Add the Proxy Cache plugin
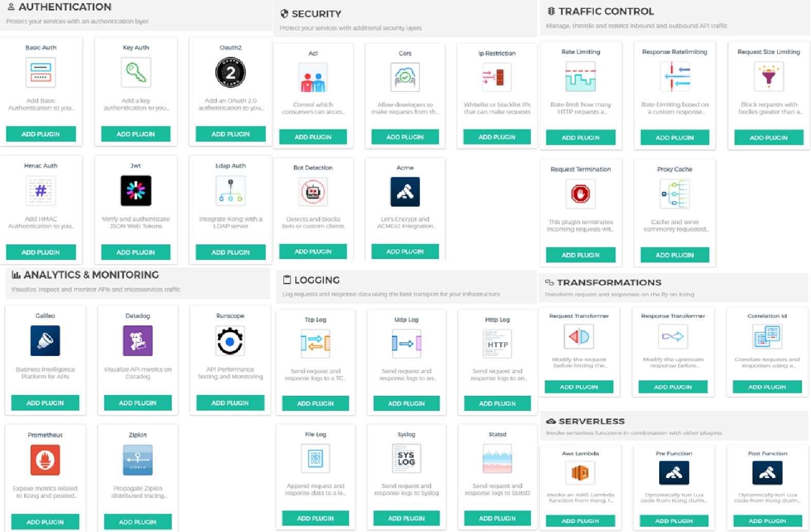 coord(675,255)
